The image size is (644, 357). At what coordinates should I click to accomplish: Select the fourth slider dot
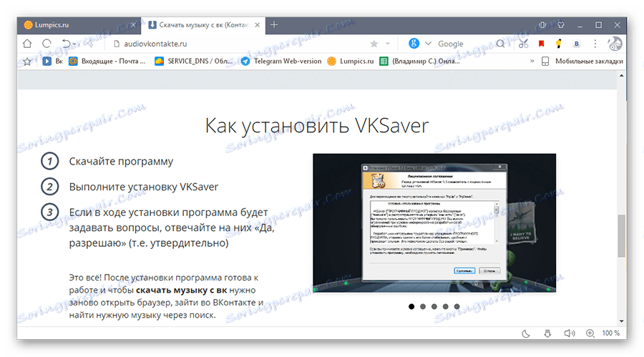click(x=446, y=306)
